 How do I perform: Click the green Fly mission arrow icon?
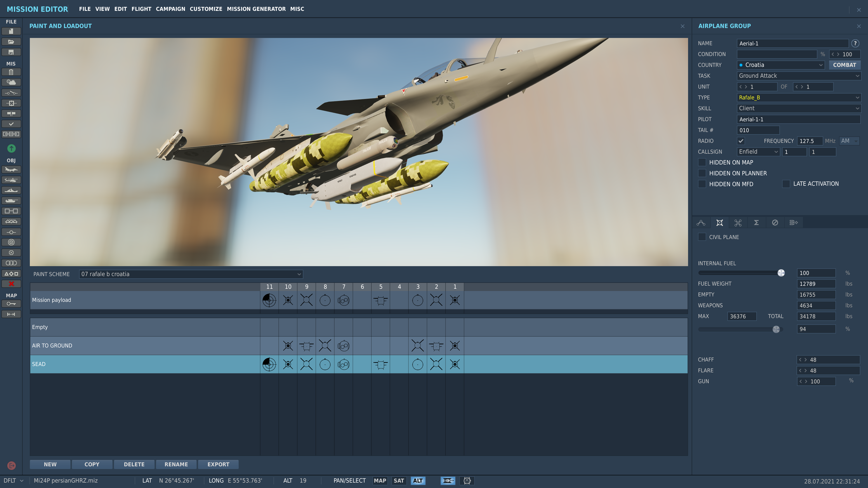coord(12,148)
